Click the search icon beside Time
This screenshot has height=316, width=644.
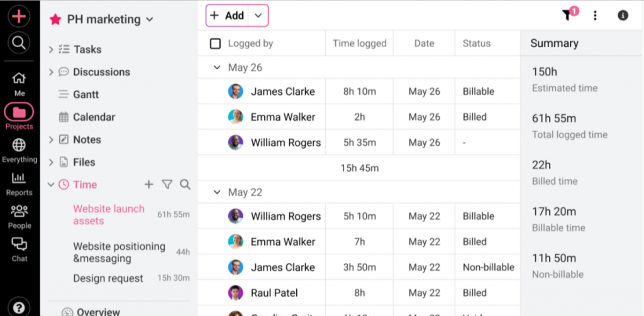point(186,185)
